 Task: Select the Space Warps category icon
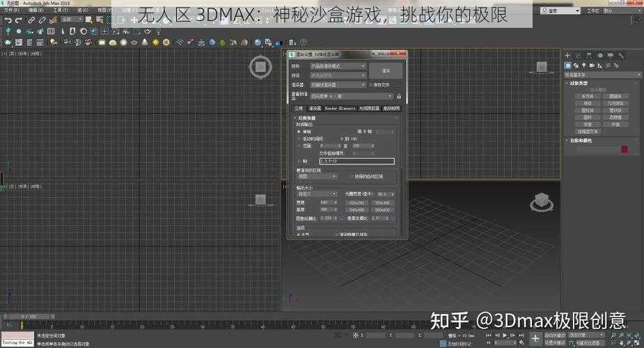(608, 65)
